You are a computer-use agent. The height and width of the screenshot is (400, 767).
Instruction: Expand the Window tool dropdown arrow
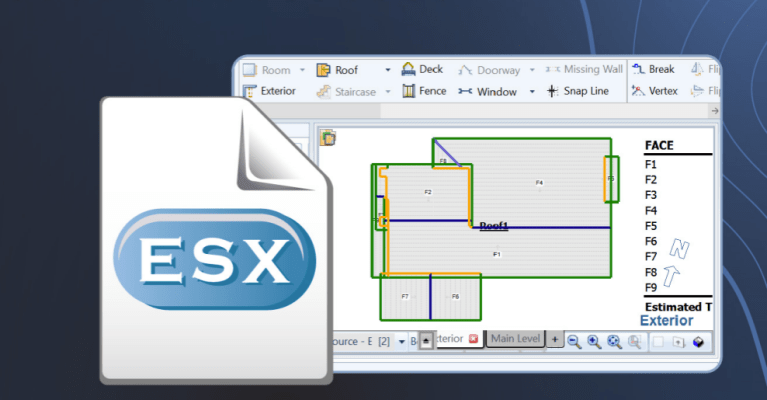535,91
